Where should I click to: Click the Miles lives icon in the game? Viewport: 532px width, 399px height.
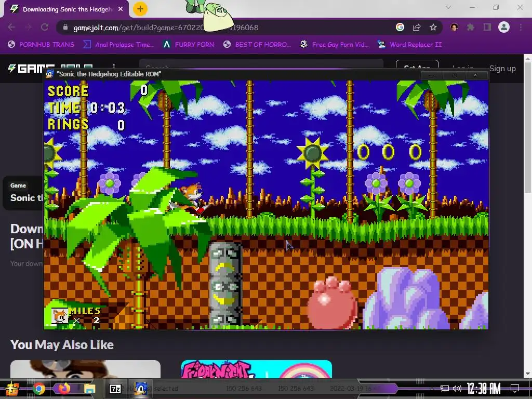point(59,316)
